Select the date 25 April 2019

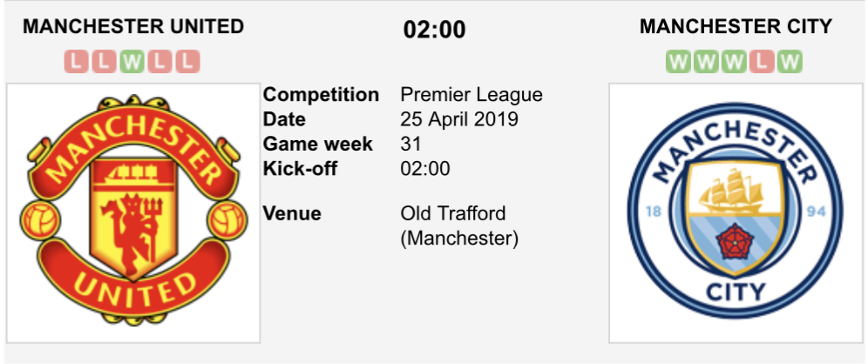point(459,119)
